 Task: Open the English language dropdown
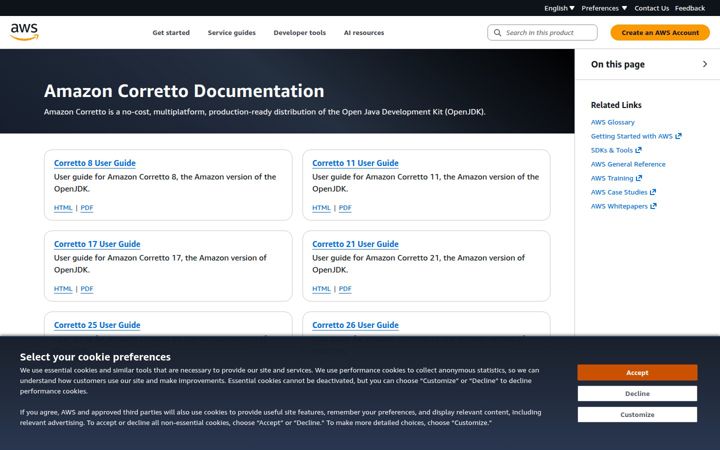coord(559,8)
